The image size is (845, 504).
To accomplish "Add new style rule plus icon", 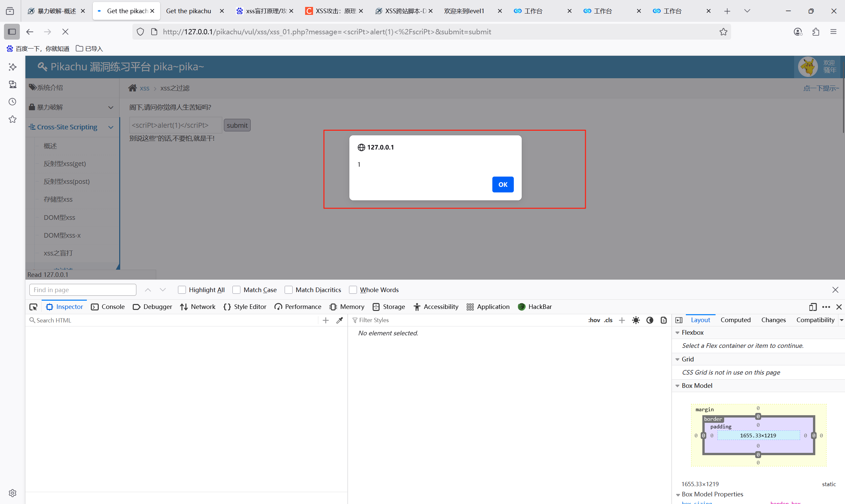I will (x=622, y=320).
